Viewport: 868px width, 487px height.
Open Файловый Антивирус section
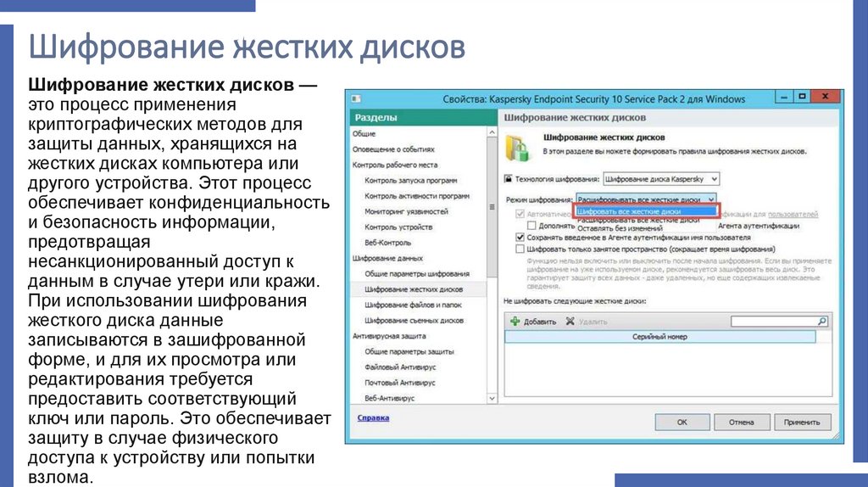[x=400, y=367]
